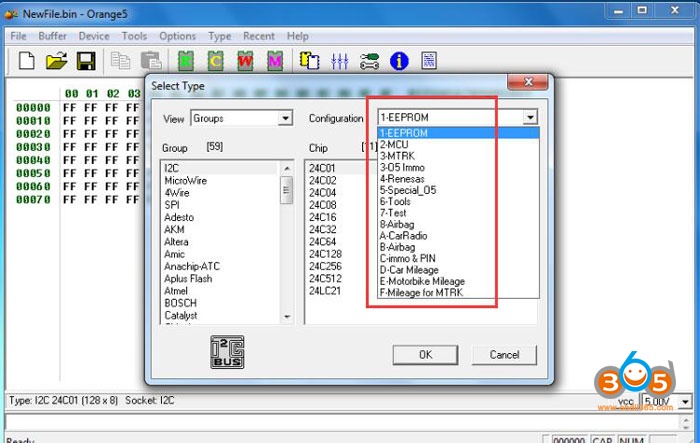700x443 pixels.
Task: Click Group list scroll up arrow
Action: [287, 168]
